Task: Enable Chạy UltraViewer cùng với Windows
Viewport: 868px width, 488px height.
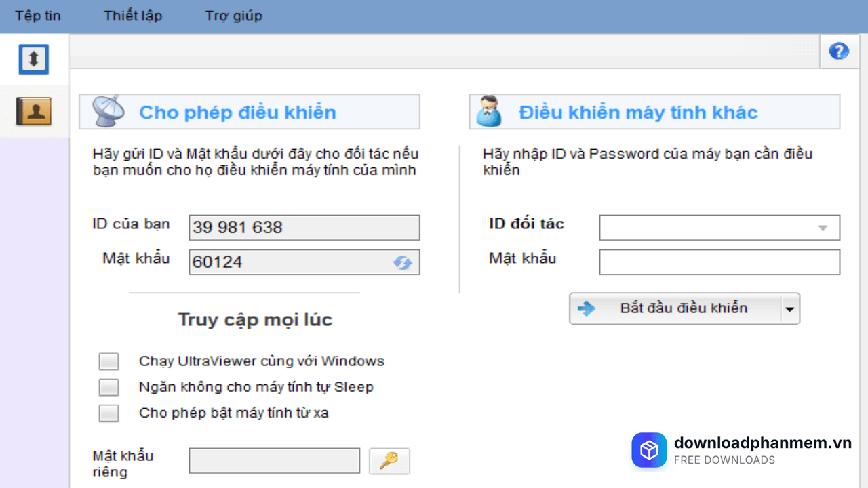Action: [x=108, y=361]
